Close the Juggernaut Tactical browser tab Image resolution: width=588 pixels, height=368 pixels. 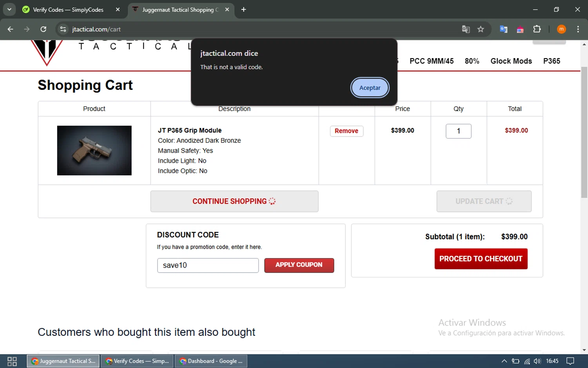click(x=227, y=9)
